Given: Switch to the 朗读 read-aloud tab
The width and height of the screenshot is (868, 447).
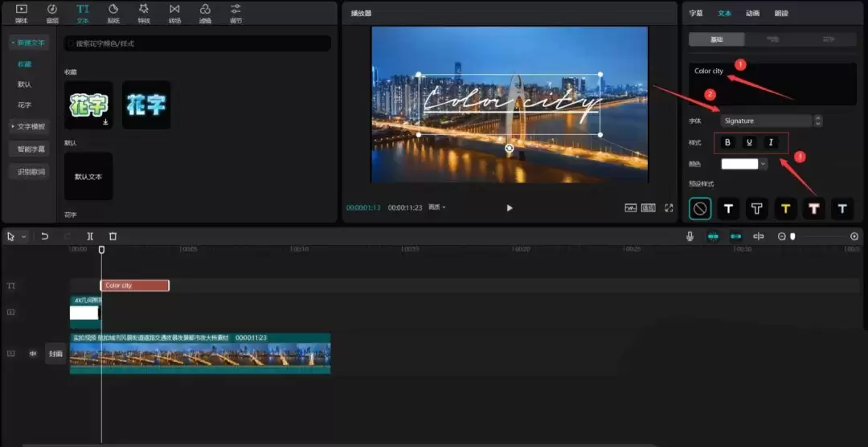Looking at the screenshot, I should 781,13.
